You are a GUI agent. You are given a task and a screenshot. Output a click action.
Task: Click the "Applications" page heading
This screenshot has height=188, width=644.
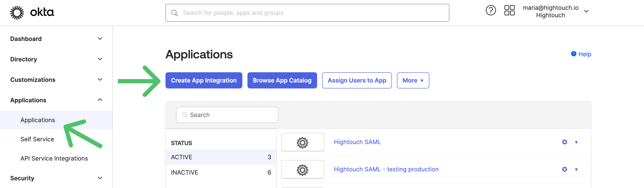tap(199, 55)
